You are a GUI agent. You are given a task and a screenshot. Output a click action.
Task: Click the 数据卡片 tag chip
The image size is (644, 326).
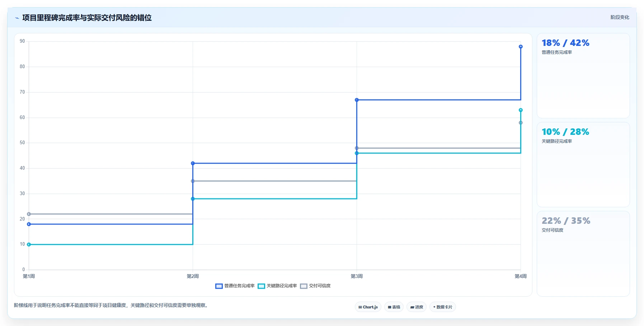pyautogui.click(x=443, y=307)
